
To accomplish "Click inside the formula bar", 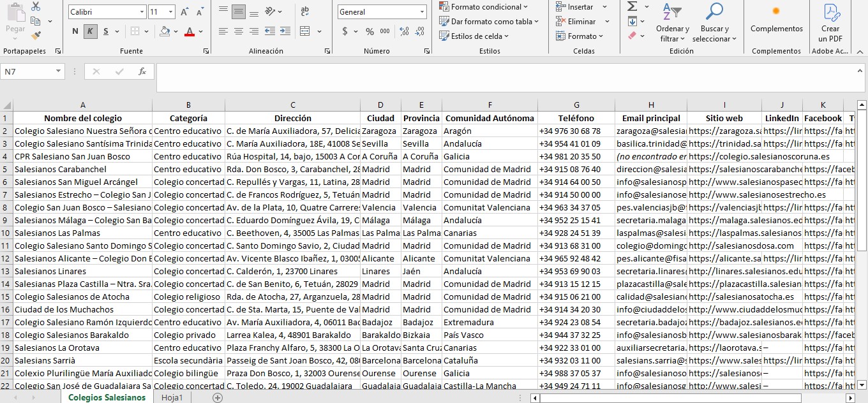I will [510, 77].
